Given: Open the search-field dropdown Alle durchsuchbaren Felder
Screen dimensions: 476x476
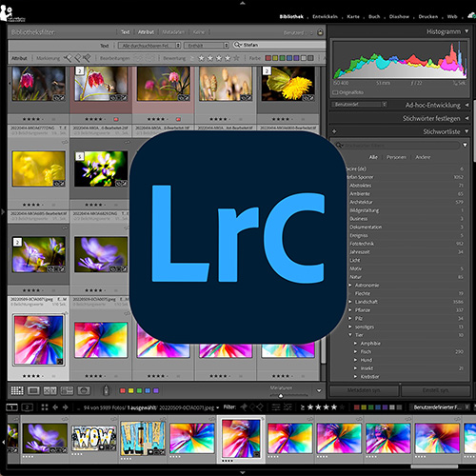Looking at the screenshot, I should [149, 46].
